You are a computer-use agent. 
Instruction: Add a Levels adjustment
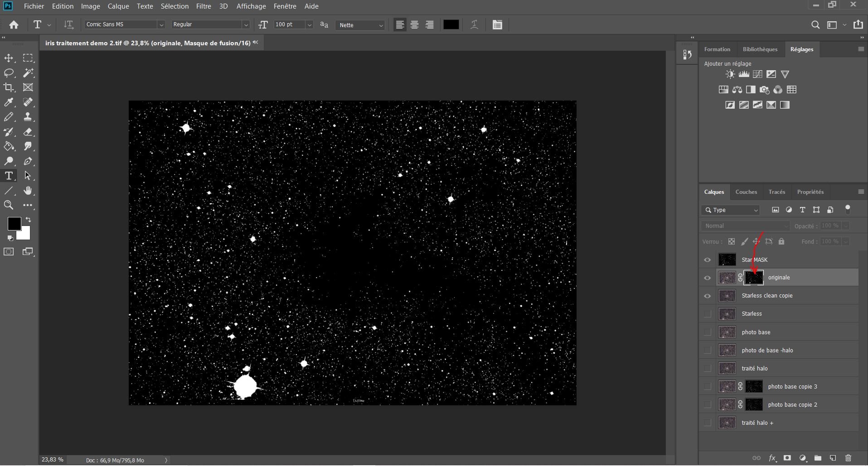(x=744, y=74)
